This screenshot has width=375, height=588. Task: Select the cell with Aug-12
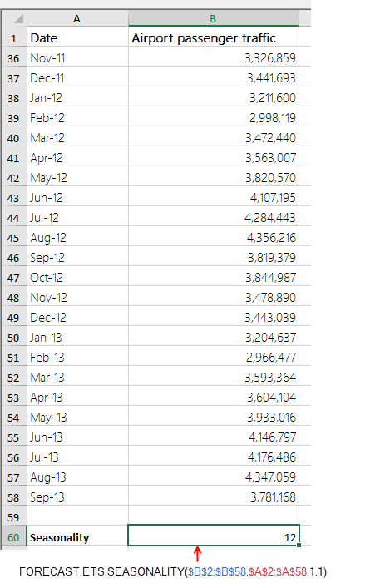pyautogui.click(x=77, y=238)
